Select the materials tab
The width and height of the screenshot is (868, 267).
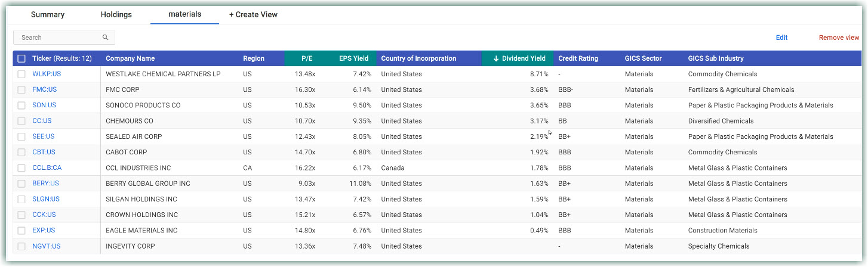tap(185, 14)
